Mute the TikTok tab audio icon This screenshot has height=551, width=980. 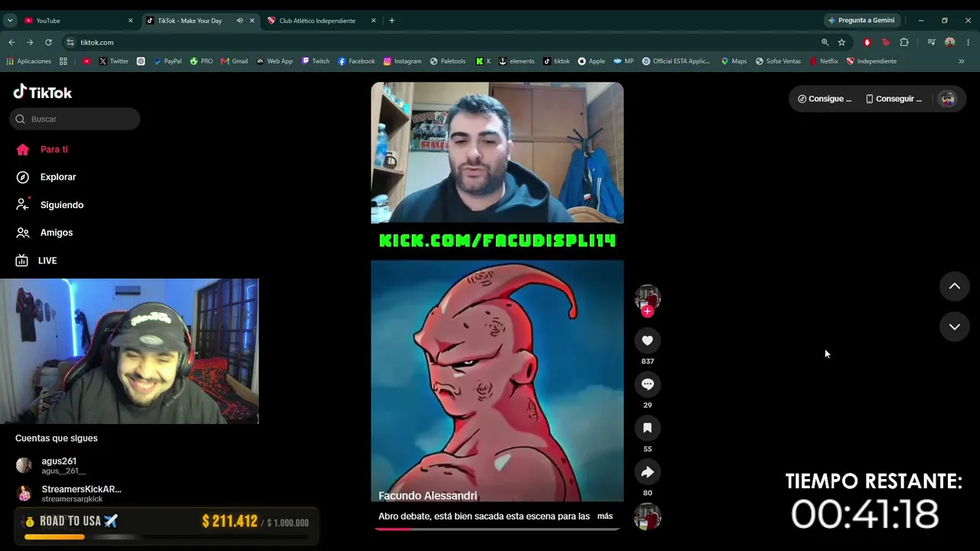click(x=240, y=21)
